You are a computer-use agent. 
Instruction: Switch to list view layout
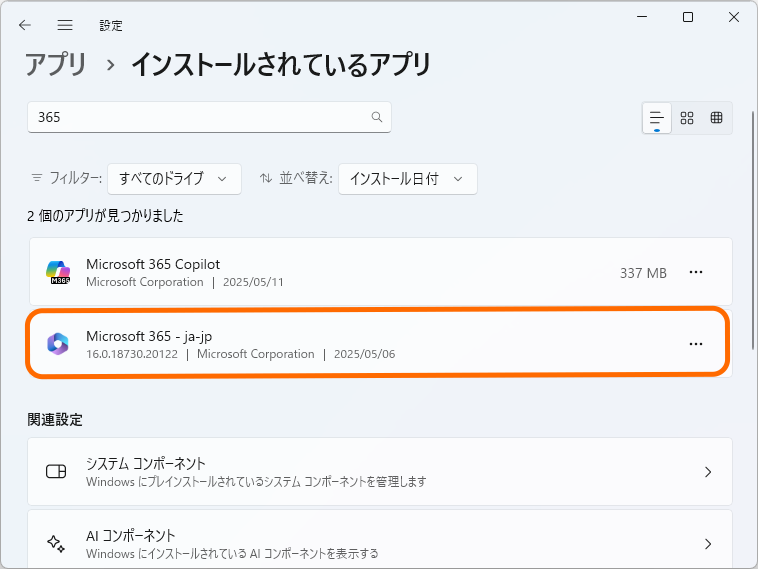point(656,117)
